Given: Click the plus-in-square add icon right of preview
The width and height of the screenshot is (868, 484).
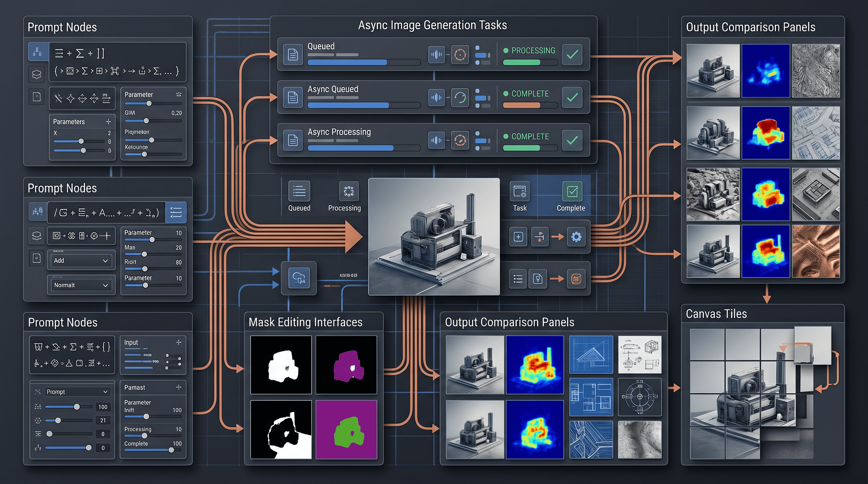Looking at the screenshot, I should [x=518, y=237].
